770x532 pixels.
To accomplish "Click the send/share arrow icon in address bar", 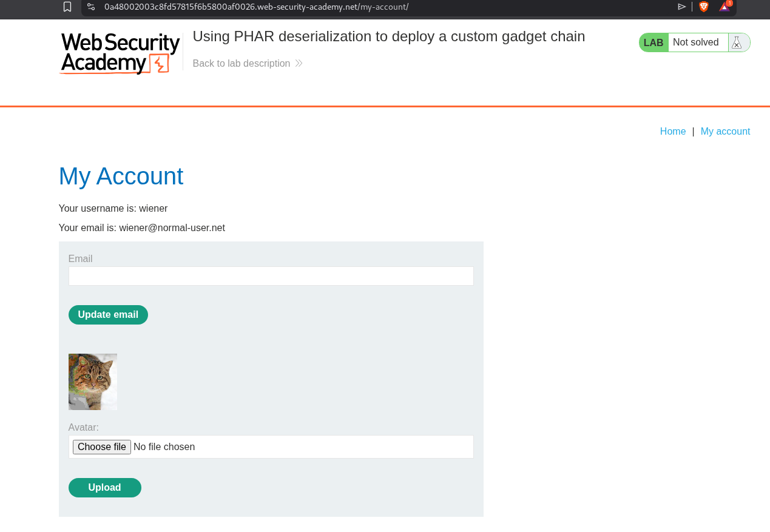I will [x=682, y=7].
